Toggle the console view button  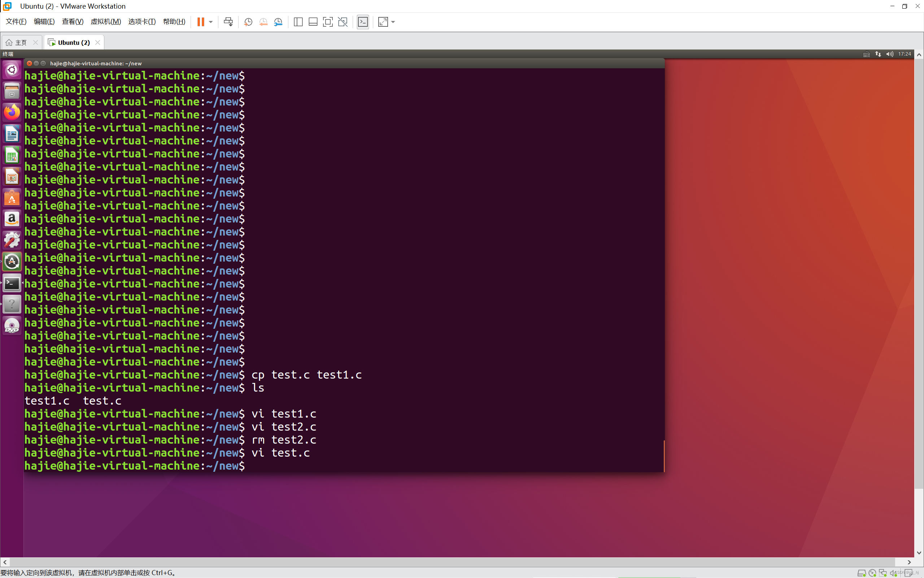click(363, 22)
